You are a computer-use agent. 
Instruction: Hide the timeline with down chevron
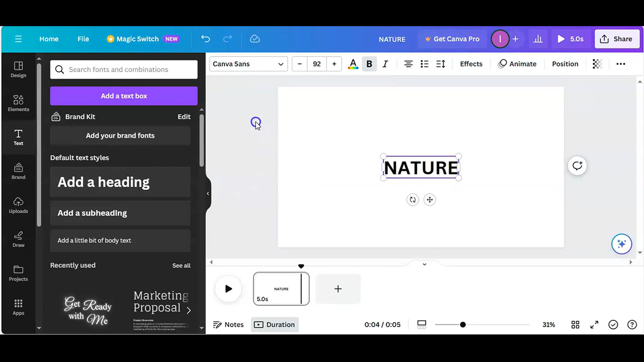[424, 264]
